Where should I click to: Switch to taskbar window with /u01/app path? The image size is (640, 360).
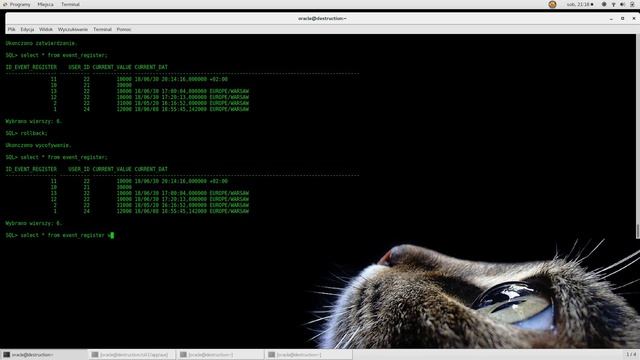(x=133, y=355)
